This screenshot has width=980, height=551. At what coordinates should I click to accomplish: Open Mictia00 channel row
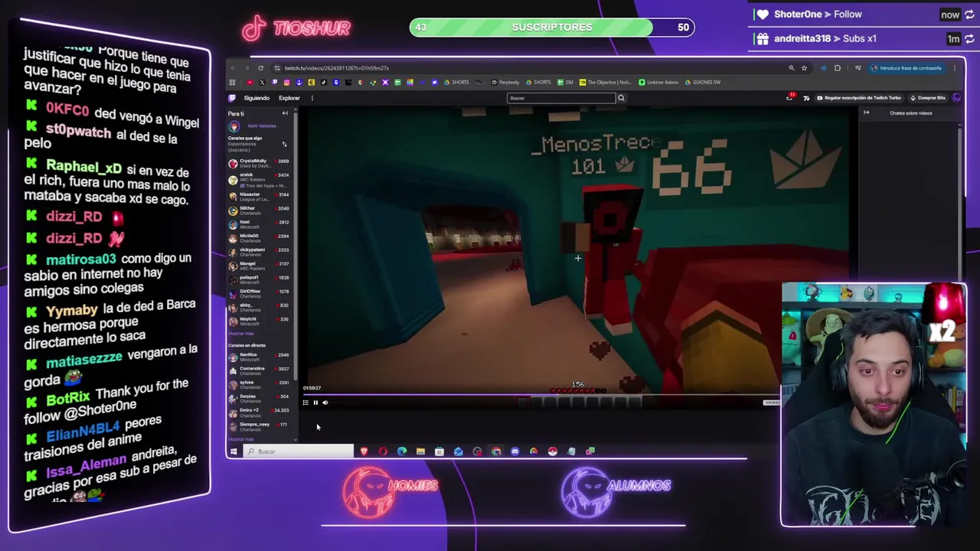259,239
